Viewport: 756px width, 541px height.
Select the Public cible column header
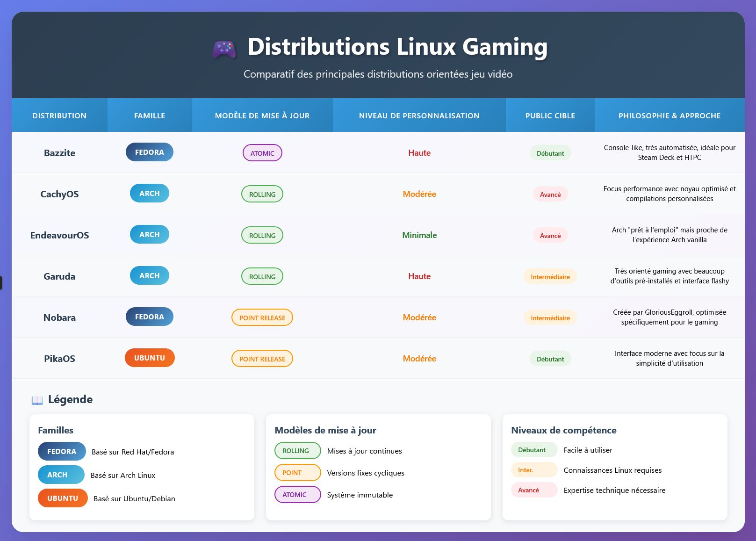[550, 115]
